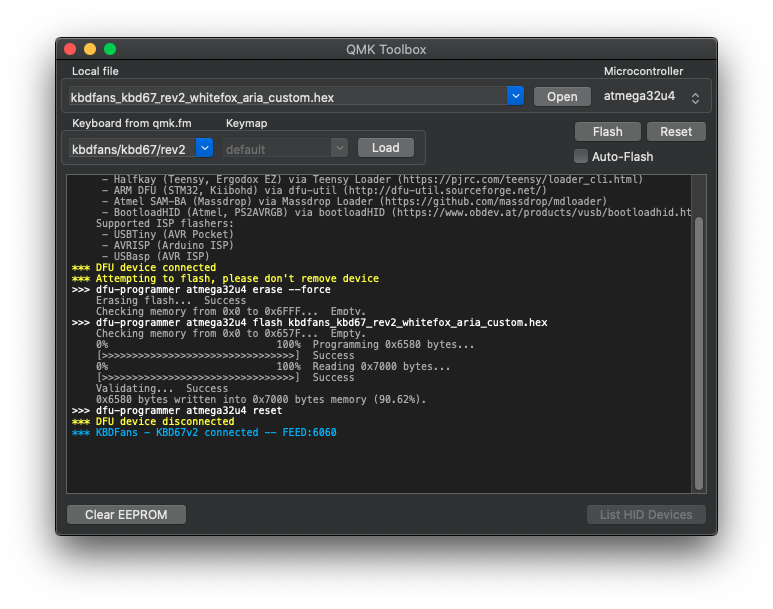The height and width of the screenshot is (609, 773).
Task: Click the 'Supported ISP flashers:' line
Action: [165, 223]
